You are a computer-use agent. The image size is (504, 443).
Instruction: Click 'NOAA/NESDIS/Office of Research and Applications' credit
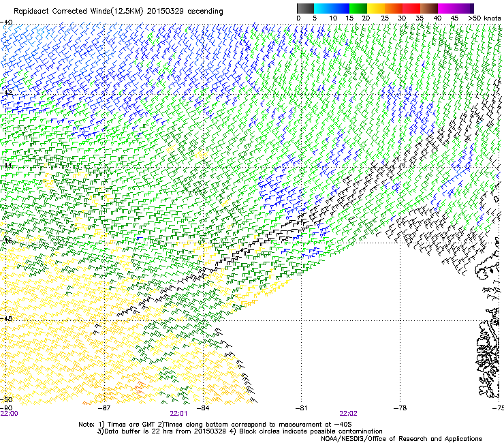[x=401, y=439]
